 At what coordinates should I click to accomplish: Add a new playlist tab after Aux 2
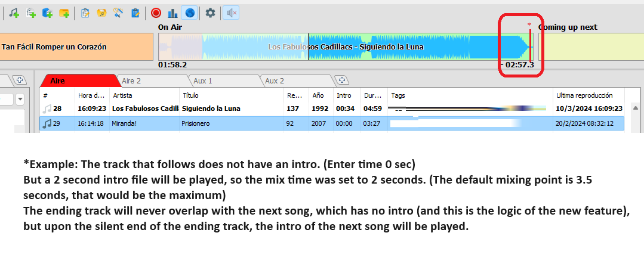coord(341,80)
